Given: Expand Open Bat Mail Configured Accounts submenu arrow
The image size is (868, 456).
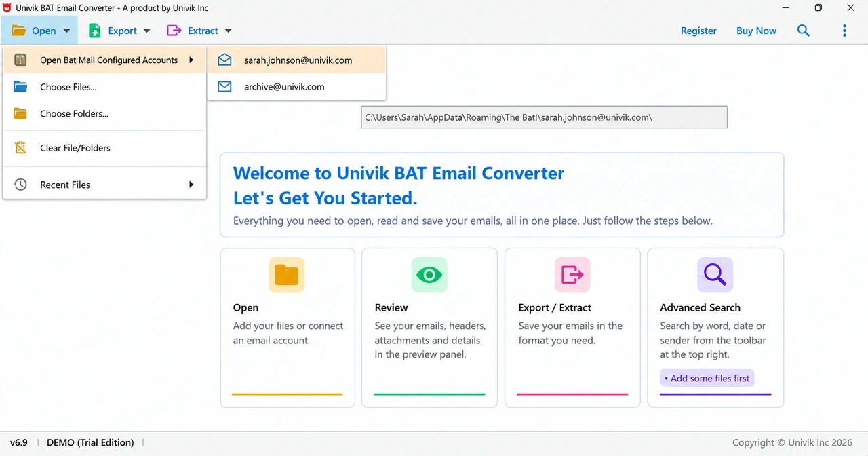Looking at the screenshot, I should click(191, 60).
